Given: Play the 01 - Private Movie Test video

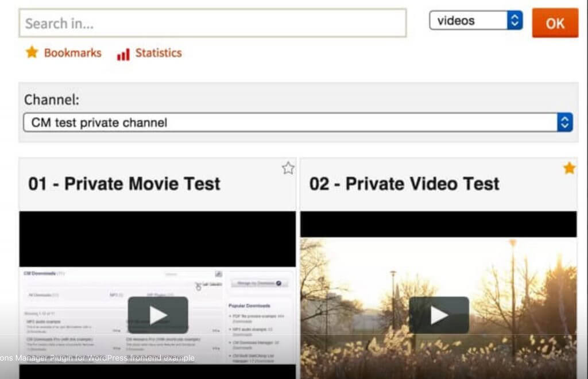Looking at the screenshot, I should (x=157, y=315).
